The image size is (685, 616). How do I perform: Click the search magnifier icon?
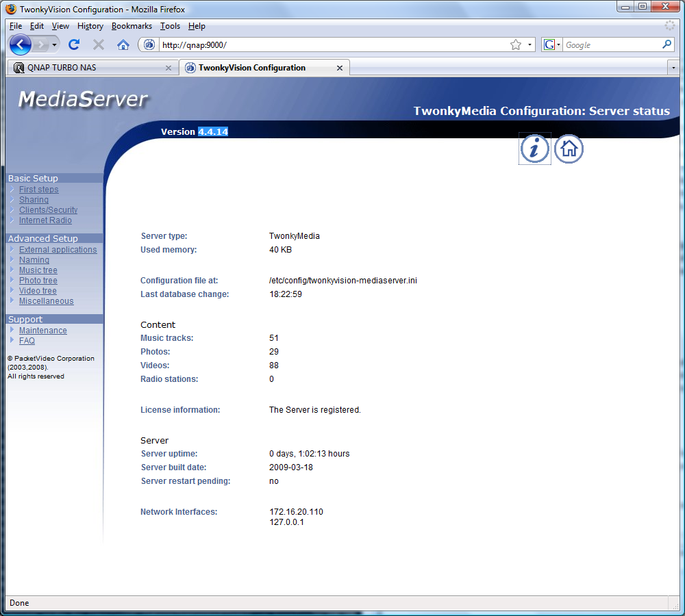coord(667,44)
